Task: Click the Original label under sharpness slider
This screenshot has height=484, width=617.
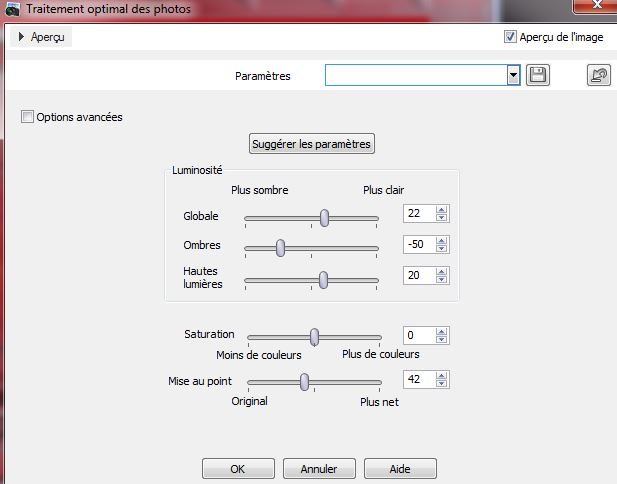Action: (x=249, y=401)
